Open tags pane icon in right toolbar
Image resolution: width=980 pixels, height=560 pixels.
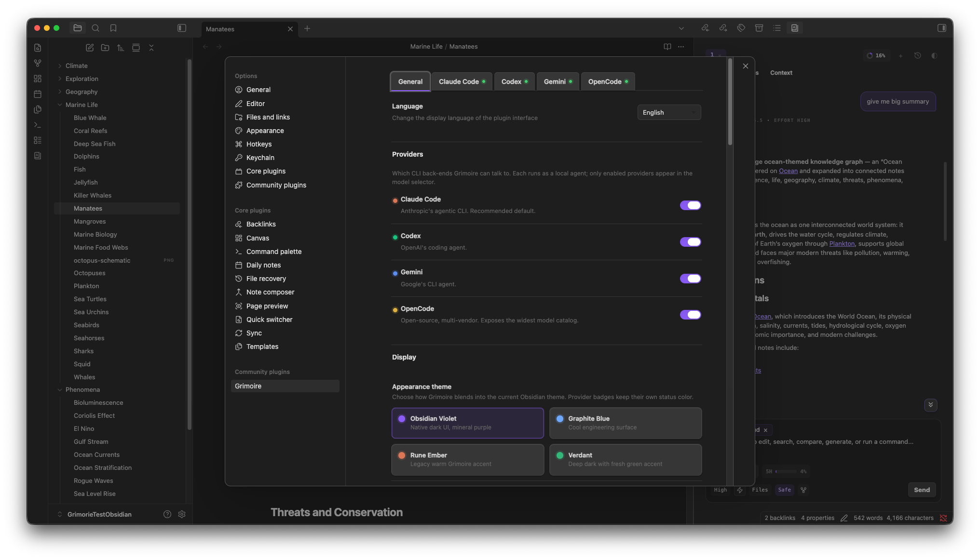tap(741, 28)
